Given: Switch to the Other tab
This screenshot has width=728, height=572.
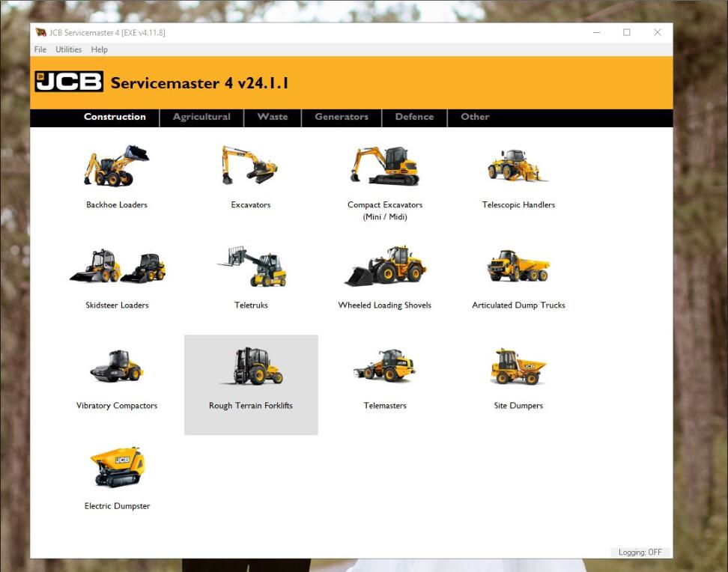Looking at the screenshot, I should pos(475,117).
